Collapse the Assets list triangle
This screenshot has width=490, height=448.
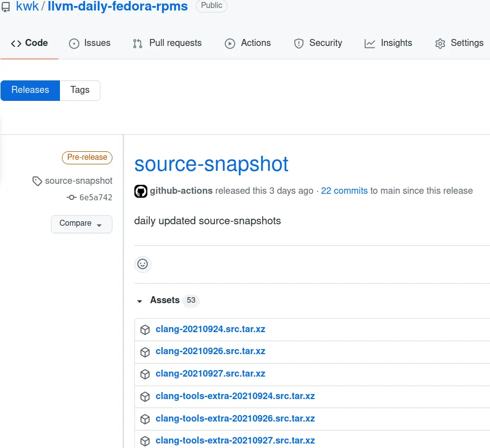139,301
